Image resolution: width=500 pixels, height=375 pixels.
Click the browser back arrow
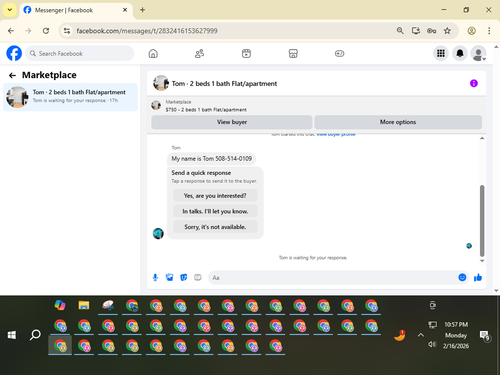[x=11, y=31]
